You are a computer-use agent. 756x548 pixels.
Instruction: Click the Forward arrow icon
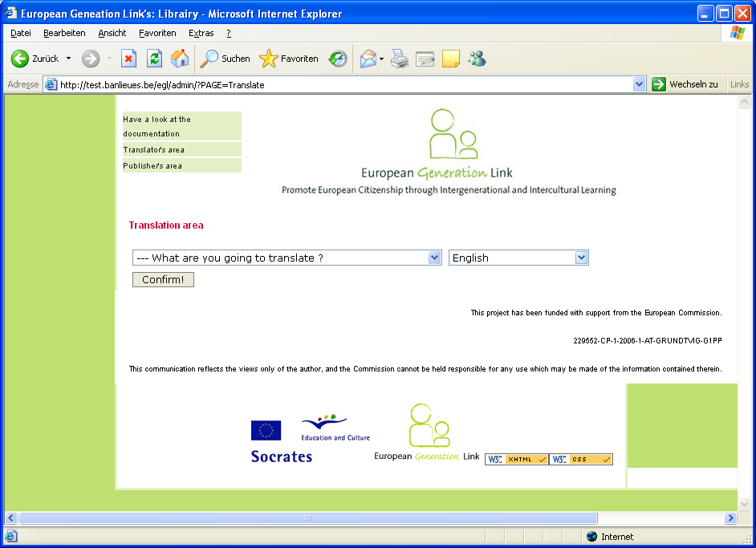90,59
